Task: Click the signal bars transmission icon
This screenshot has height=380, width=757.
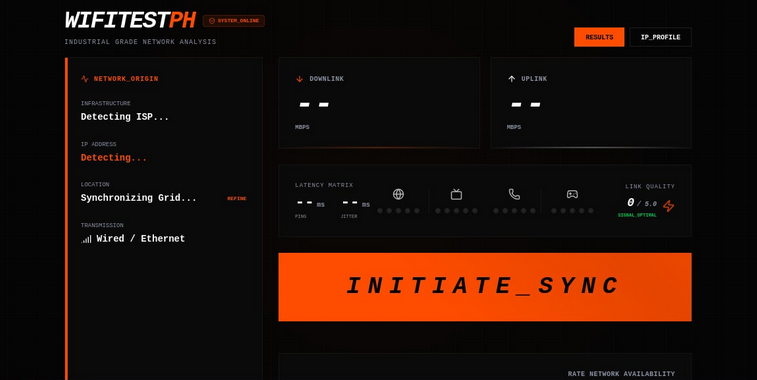Action: click(x=86, y=239)
